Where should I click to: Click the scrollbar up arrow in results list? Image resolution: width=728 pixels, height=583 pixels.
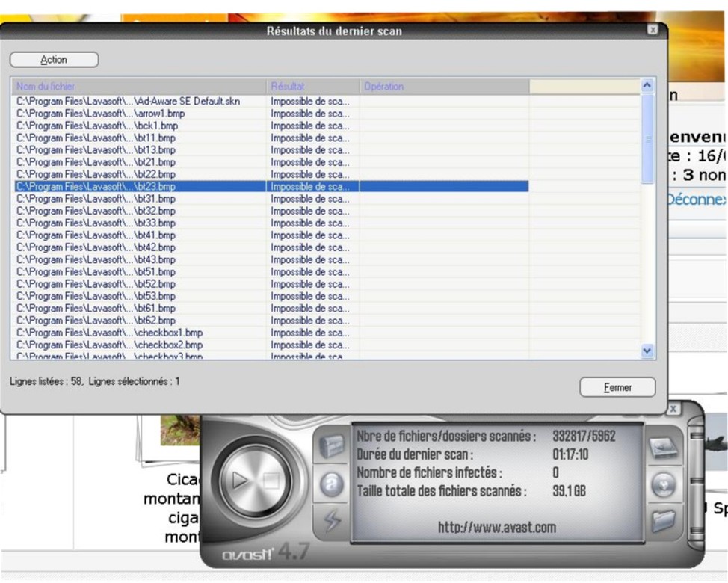647,85
